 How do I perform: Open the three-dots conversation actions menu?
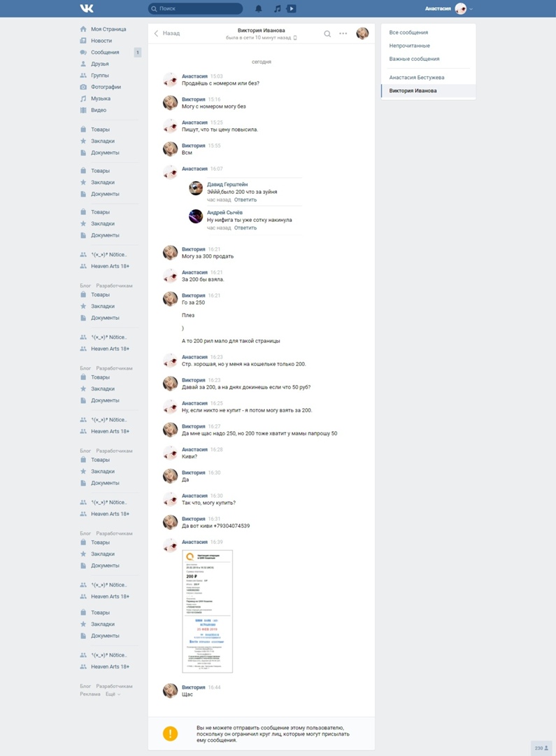tap(343, 34)
